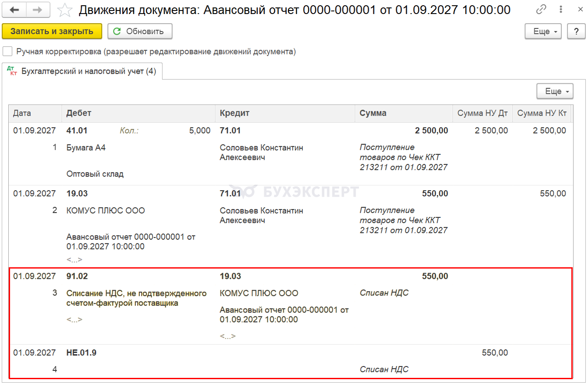588x384 pixels.
Task: Go forward with the right arrow button
Action: 38,10
